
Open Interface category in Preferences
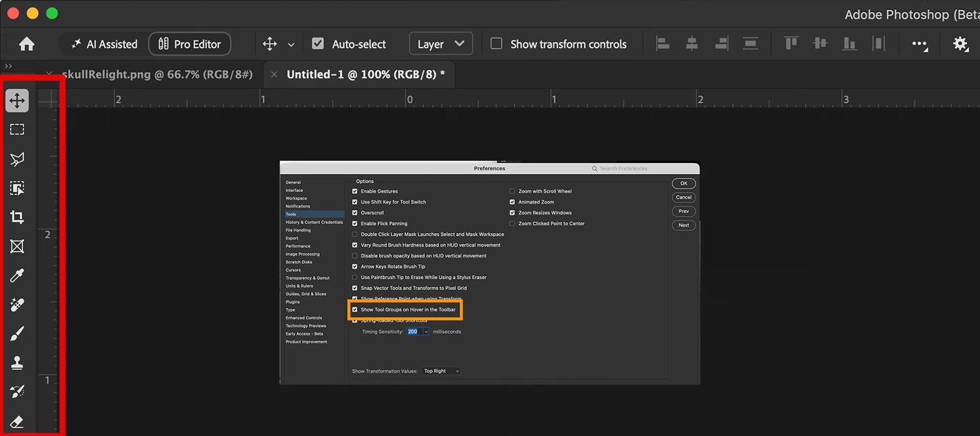(x=295, y=190)
